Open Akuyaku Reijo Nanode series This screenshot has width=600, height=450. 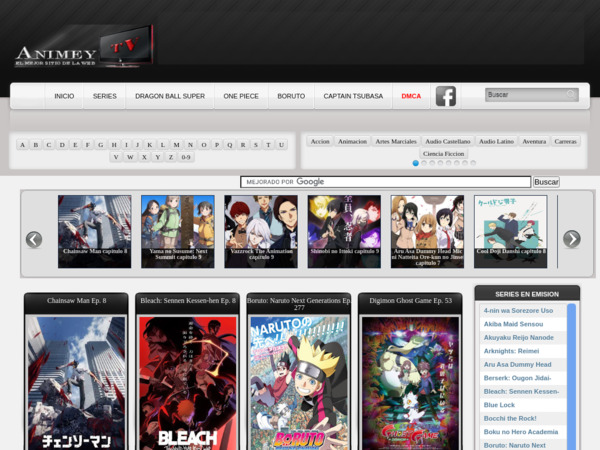pyautogui.click(x=518, y=338)
